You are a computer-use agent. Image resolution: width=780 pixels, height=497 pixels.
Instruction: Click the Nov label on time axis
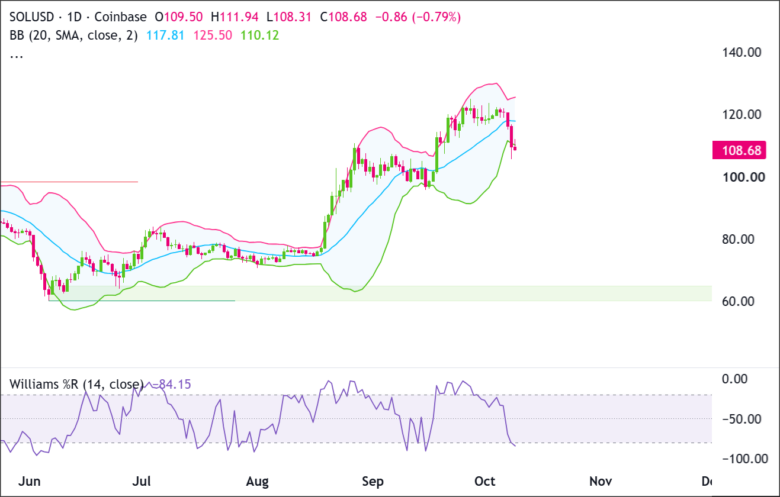[x=600, y=482]
